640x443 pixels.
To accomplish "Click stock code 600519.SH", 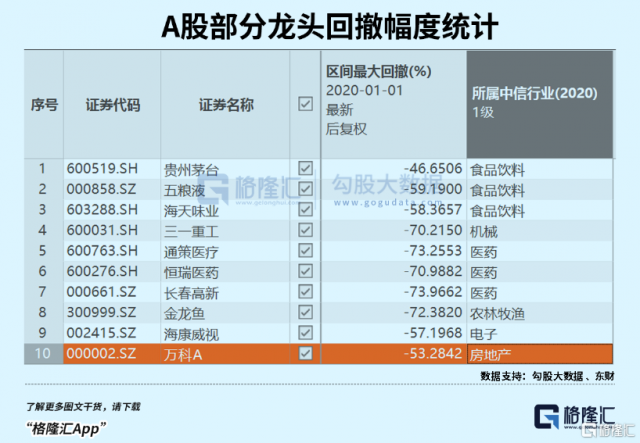I will tap(100, 169).
